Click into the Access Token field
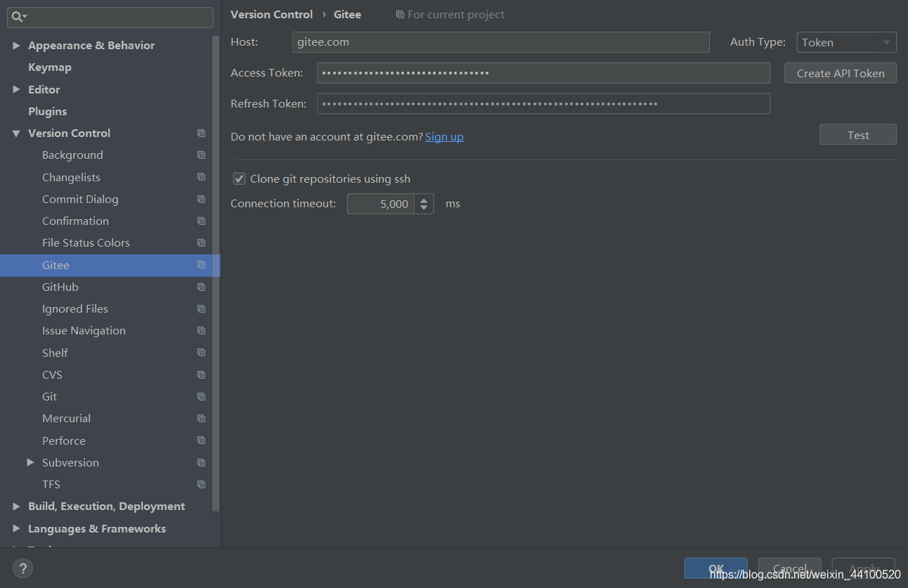This screenshot has height=588, width=908. (x=543, y=73)
